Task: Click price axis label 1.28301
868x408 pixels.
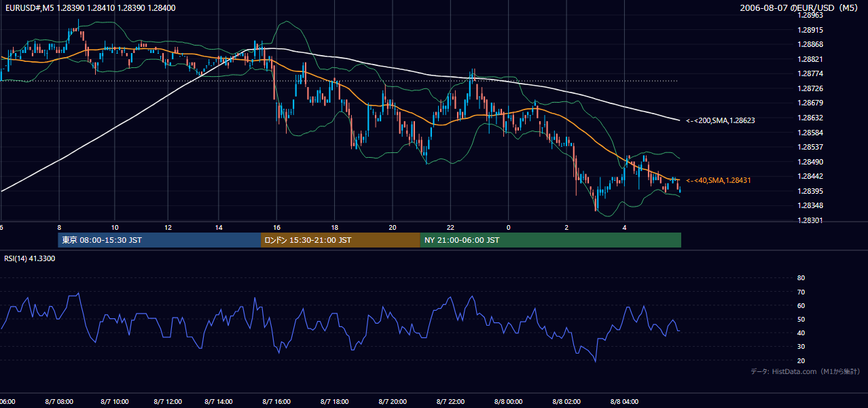Action: (809, 220)
